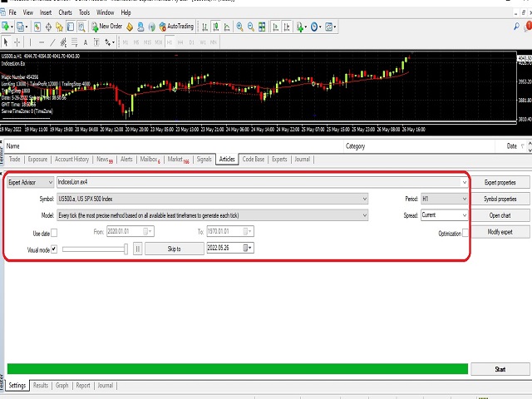Switch chart to D1 timeframe button
Screen dimensions: 532x399
tap(192, 42)
